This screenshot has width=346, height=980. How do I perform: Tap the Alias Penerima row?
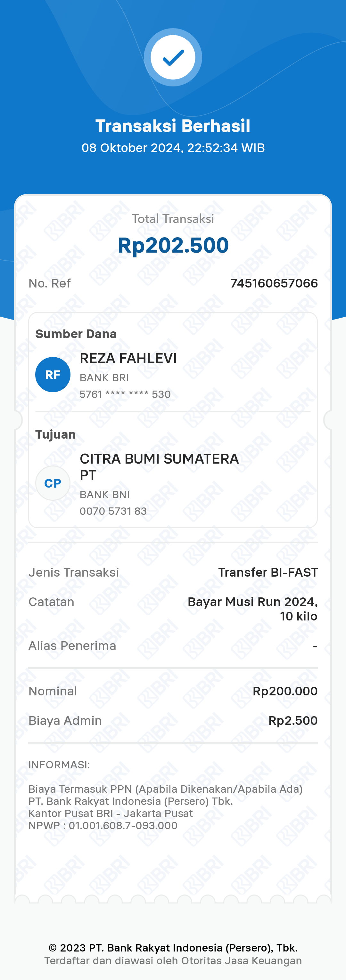click(x=173, y=646)
